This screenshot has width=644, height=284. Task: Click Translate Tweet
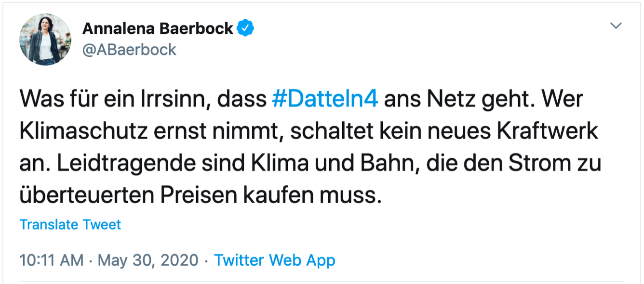click(70, 224)
